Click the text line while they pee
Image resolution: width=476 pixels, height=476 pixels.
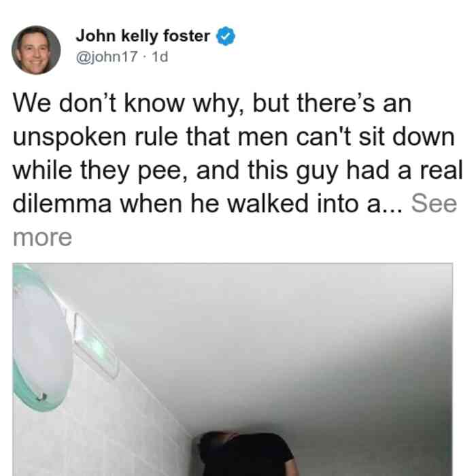tap(238, 171)
